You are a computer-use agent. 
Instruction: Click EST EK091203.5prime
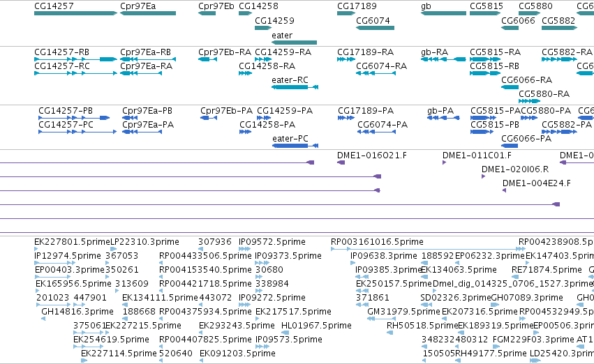201,361
